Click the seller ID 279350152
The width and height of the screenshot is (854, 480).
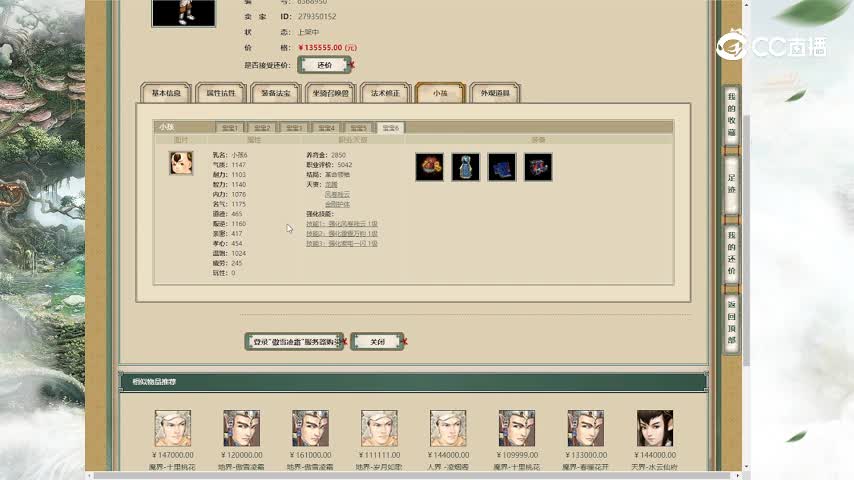(317, 17)
